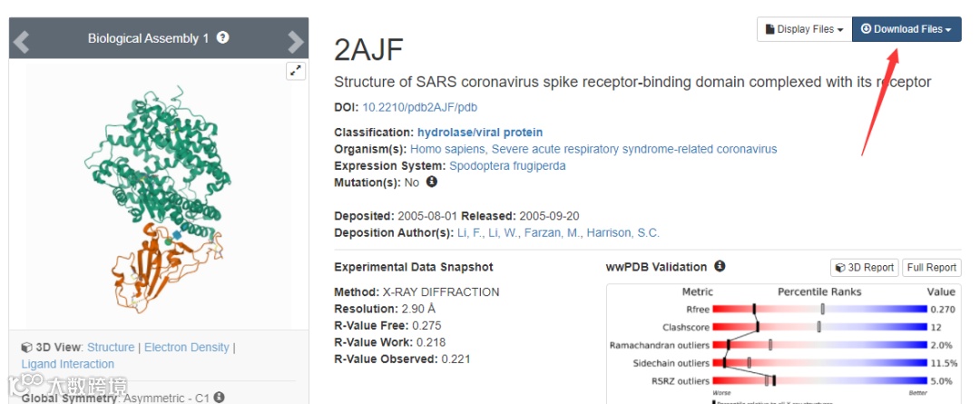Open the Display Files dropdown
Viewport: 980px width, 404px height.
(804, 30)
